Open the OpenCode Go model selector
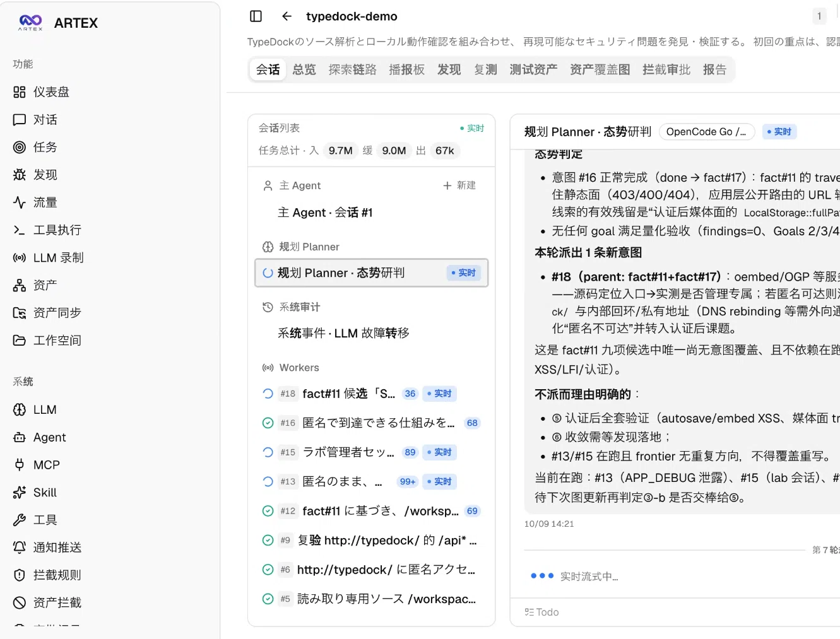 point(707,132)
